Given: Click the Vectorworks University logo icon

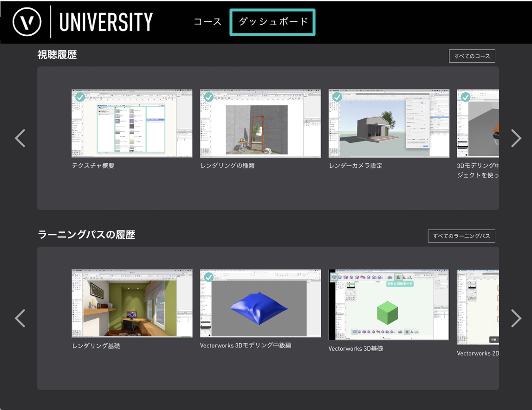Looking at the screenshot, I should [27, 22].
